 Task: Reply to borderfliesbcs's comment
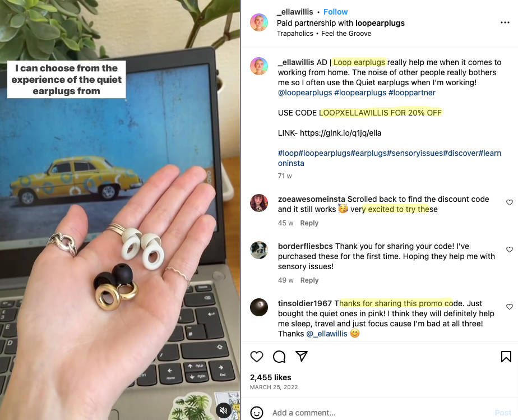pos(309,280)
